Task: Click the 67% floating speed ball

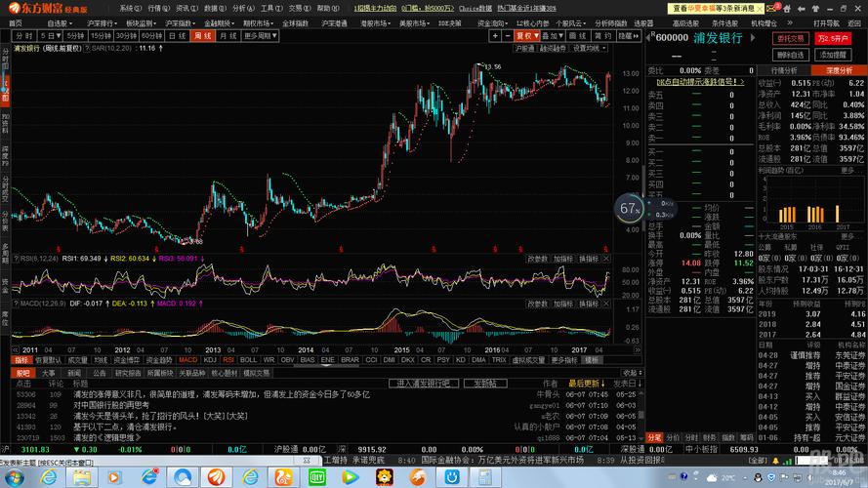Action: tap(630, 209)
